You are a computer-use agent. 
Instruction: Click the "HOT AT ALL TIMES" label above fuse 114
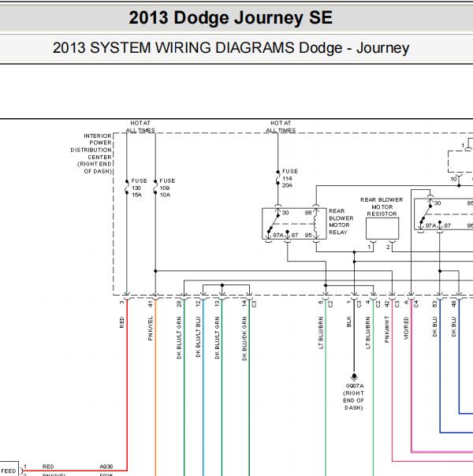[281, 127]
